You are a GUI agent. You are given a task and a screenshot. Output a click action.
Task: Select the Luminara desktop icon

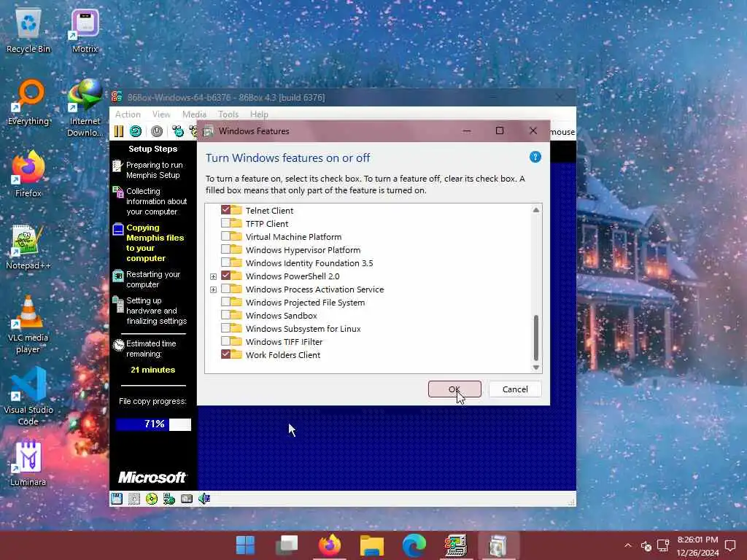[x=28, y=464]
